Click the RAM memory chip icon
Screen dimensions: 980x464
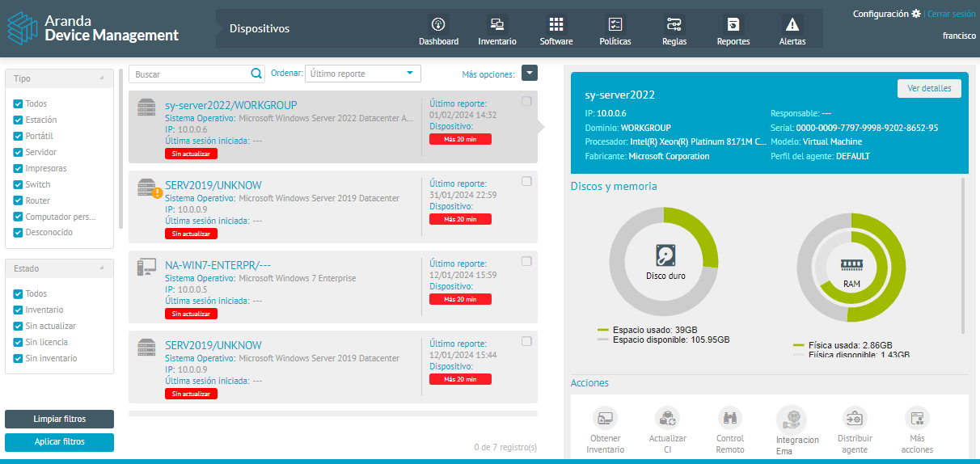(x=851, y=264)
